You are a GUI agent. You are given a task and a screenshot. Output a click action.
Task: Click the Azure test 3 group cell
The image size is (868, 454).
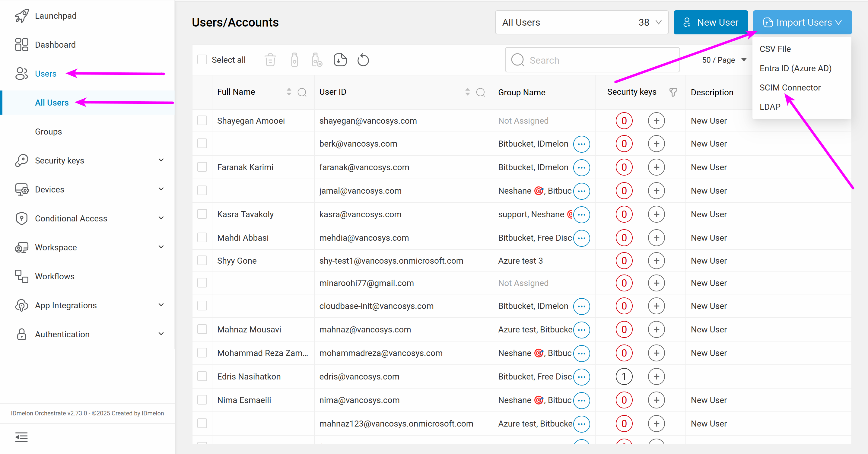[521, 261]
